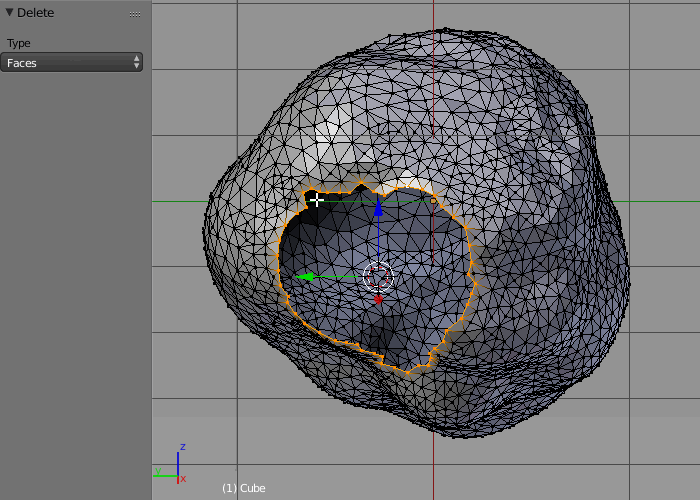Collapse the Delete operator panel triangle
The image size is (700, 500).
[x=9, y=12]
